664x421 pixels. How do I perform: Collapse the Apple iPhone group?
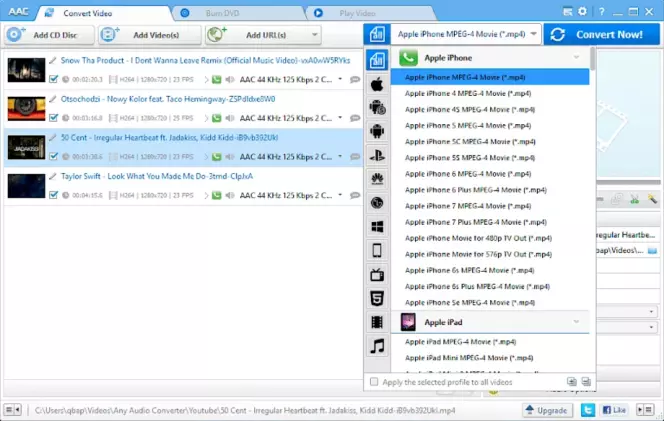pyautogui.click(x=576, y=57)
